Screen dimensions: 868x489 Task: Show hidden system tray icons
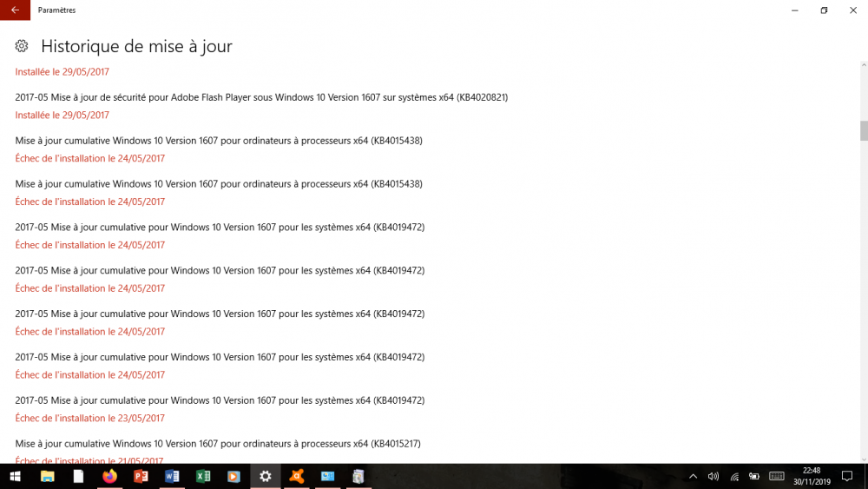pos(693,476)
